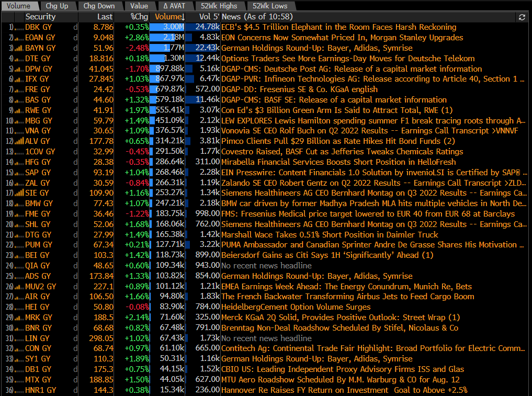Viewport: 532px width, 396px height.
Task: Sort by the Last column header
Action: 105,17
